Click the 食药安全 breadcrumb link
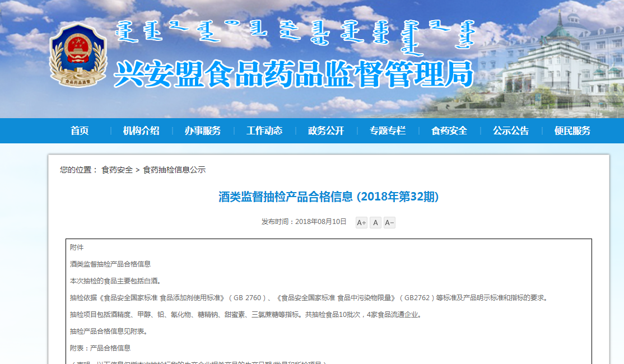 point(117,170)
